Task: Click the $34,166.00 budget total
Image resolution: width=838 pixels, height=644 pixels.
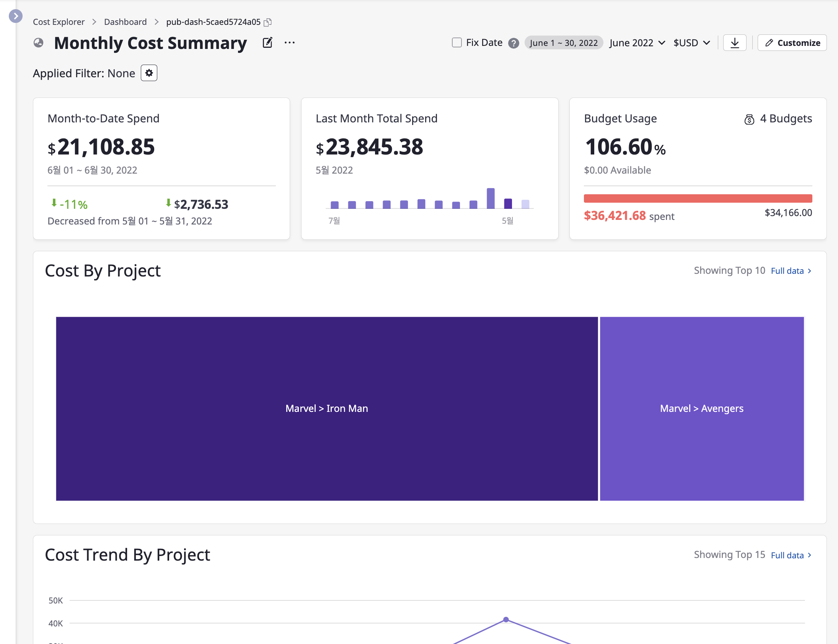Action: click(x=788, y=213)
